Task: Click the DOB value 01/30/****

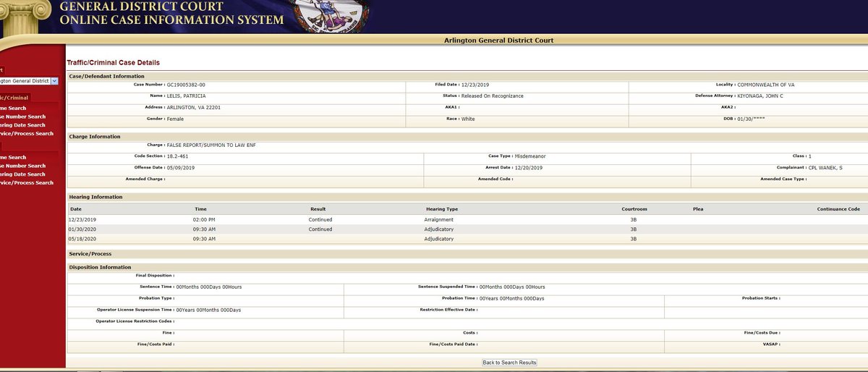Action: 750,119
